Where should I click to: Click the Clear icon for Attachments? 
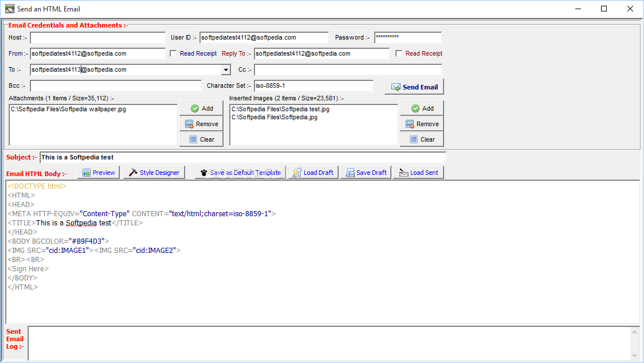[193, 139]
